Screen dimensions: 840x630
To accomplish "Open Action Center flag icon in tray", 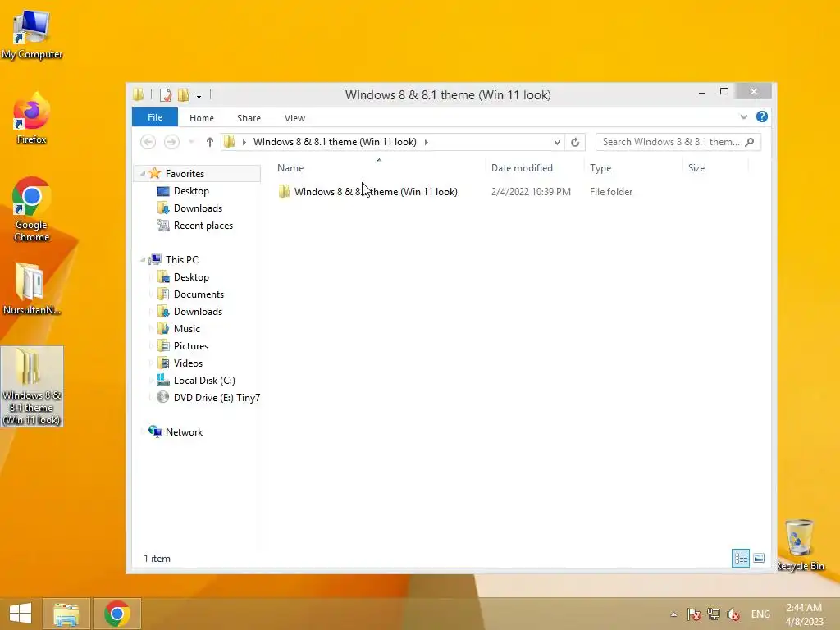I will 693,614.
